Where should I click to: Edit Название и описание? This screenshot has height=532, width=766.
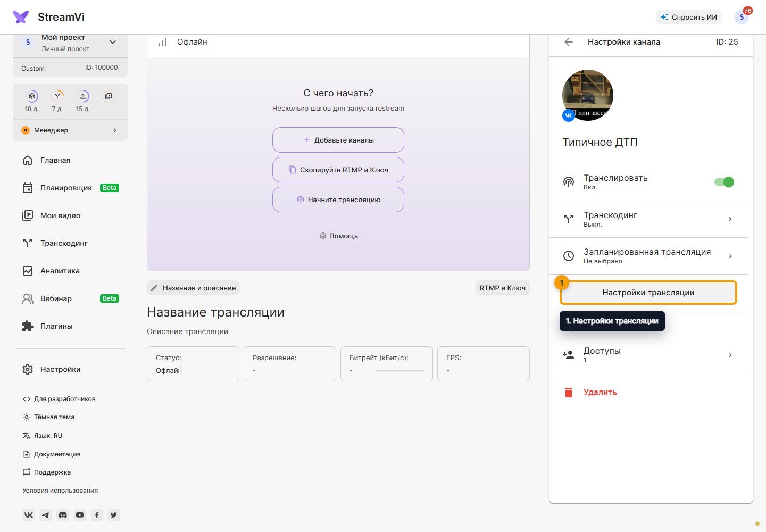pos(194,288)
